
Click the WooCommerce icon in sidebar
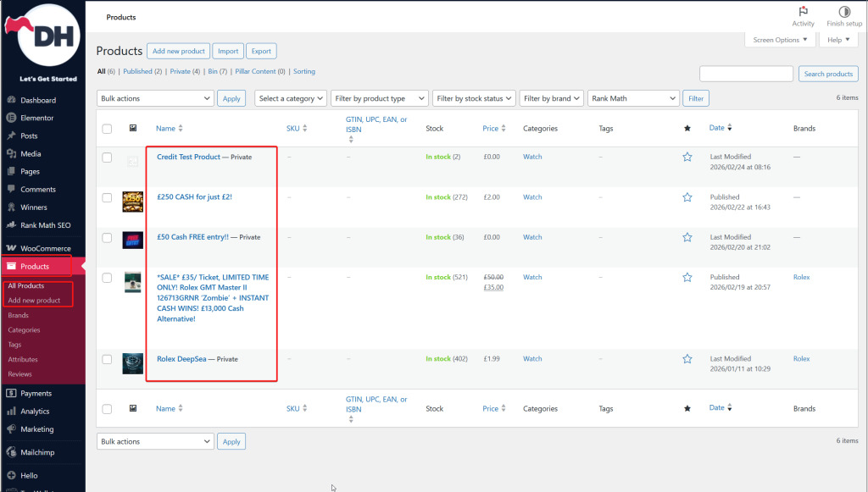12,248
